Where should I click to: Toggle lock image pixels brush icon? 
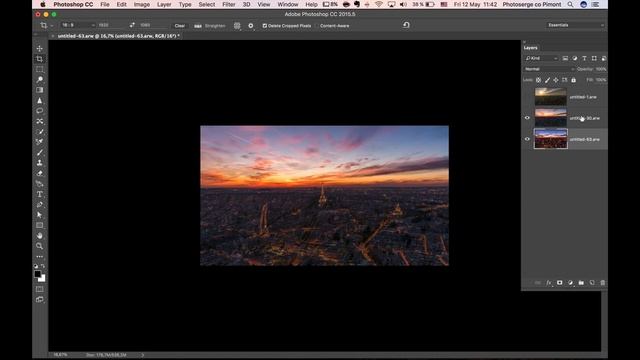pos(547,80)
